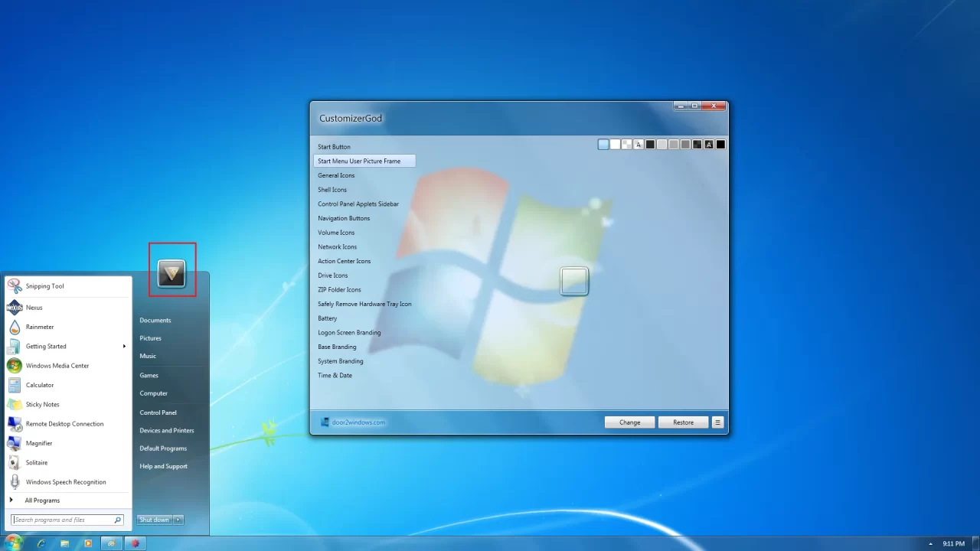Pick the dark swatch with letter A
Viewport: 980px width, 551px height.
709,145
